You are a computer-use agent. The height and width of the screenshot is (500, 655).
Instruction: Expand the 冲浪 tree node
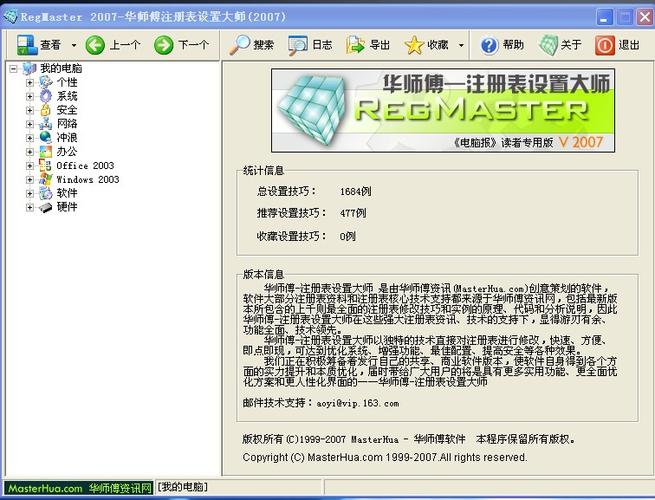(x=30, y=138)
